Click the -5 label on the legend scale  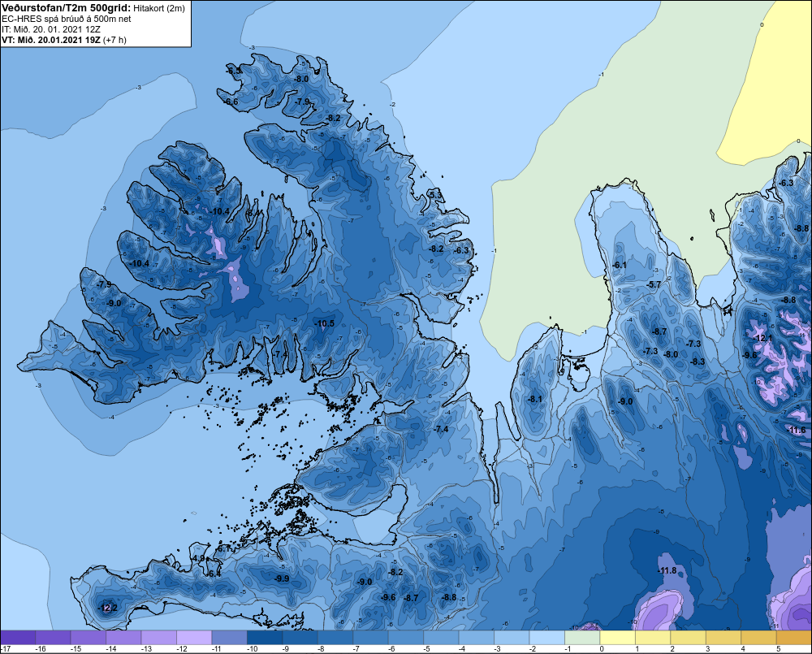[428, 649]
